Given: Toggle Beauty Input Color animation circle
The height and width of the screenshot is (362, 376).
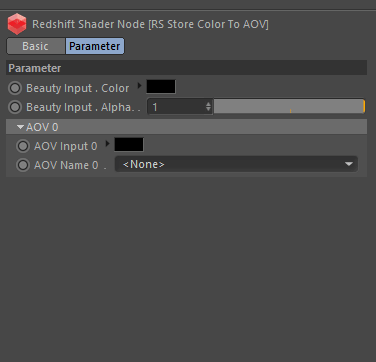Looking at the screenshot, I should pos(15,88).
